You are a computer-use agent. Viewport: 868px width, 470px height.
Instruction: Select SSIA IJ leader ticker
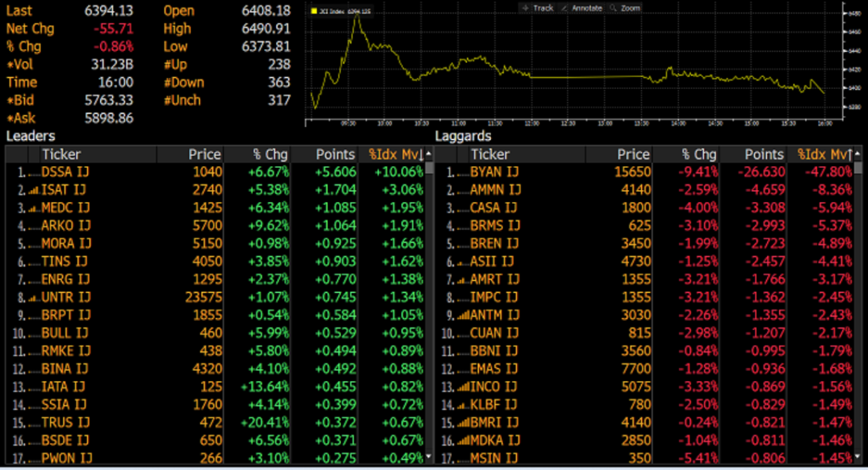(x=64, y=405)
